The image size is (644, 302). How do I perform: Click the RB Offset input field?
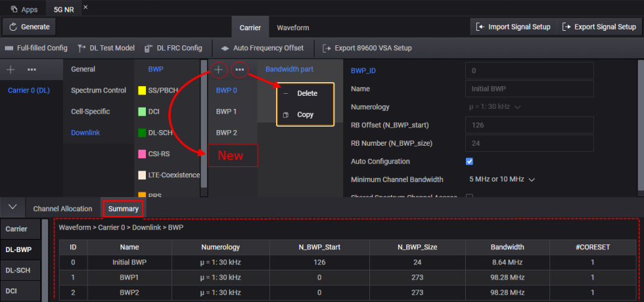(530, 125)
